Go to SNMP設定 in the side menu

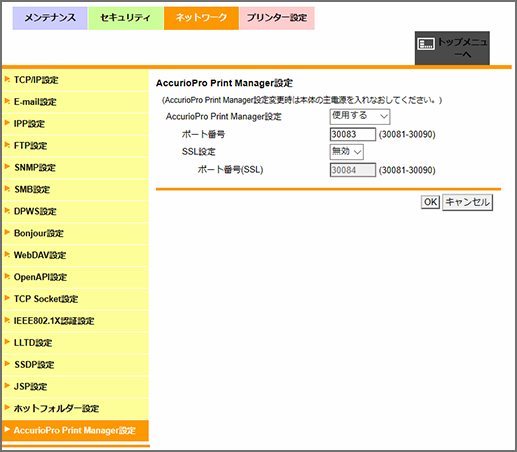[75, 168]
